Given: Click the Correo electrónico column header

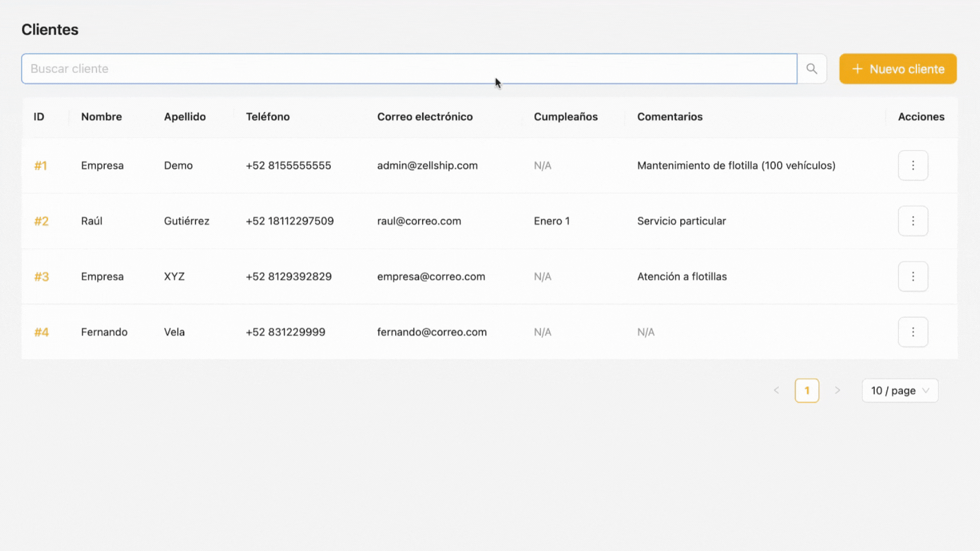Looking at the screenshot, I should click(x=425, y=117).
